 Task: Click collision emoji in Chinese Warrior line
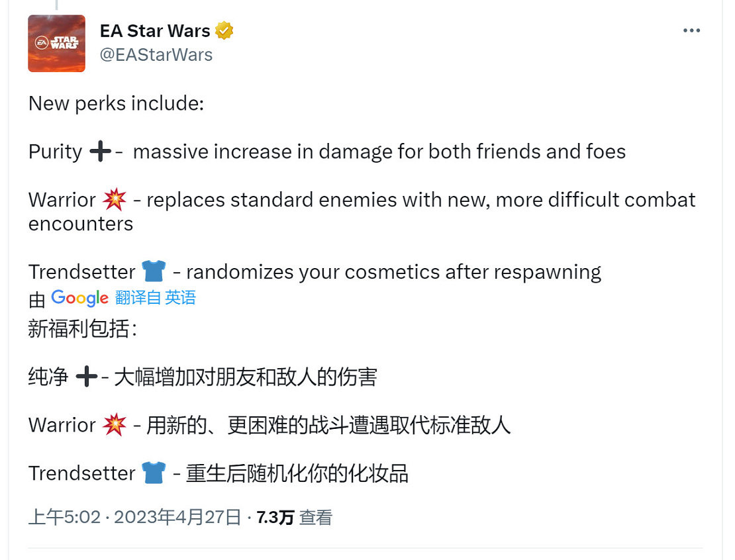(115, 425)
